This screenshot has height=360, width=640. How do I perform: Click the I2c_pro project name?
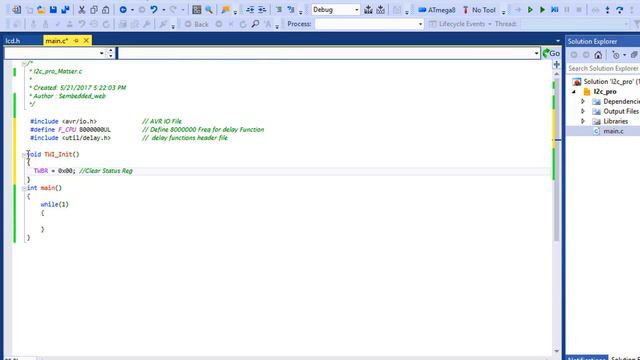point(605,91)
